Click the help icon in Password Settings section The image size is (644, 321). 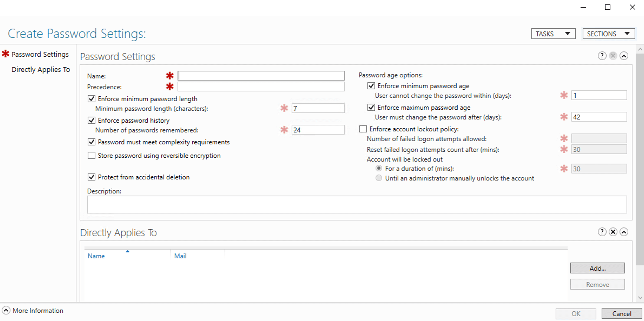(602, 56)
